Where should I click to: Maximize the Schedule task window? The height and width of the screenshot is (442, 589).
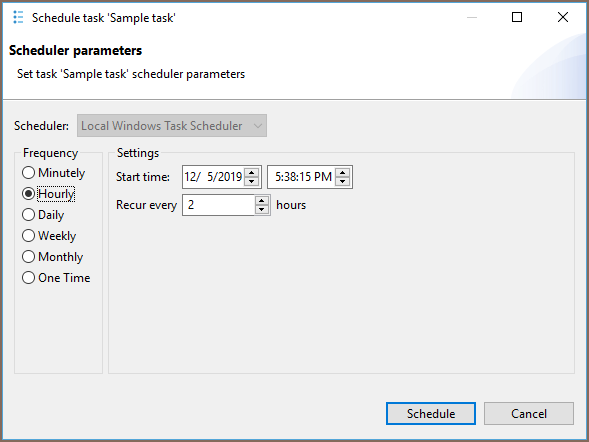click(517, 17)
